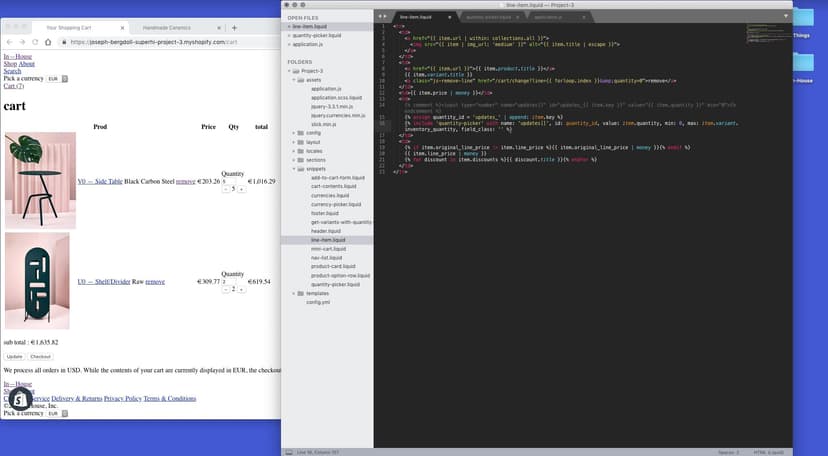Increase Side Table quantity with plus button
The image size is (828, 456).
pyautogui.click(x=241, y=189)
